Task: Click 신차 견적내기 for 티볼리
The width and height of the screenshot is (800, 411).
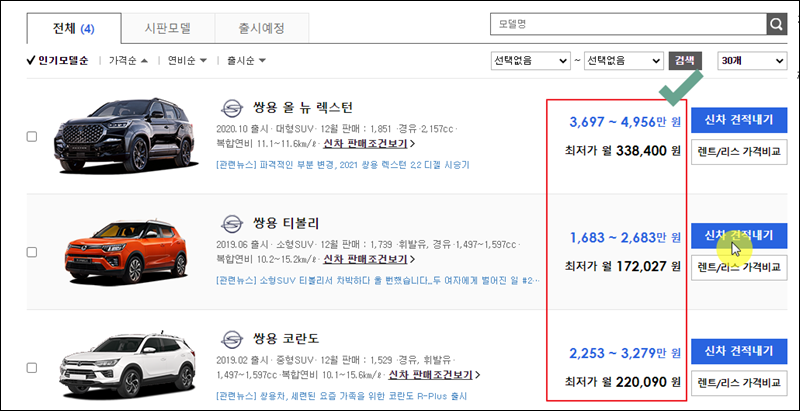Action: pyautogui.click(x=739, y=235)
